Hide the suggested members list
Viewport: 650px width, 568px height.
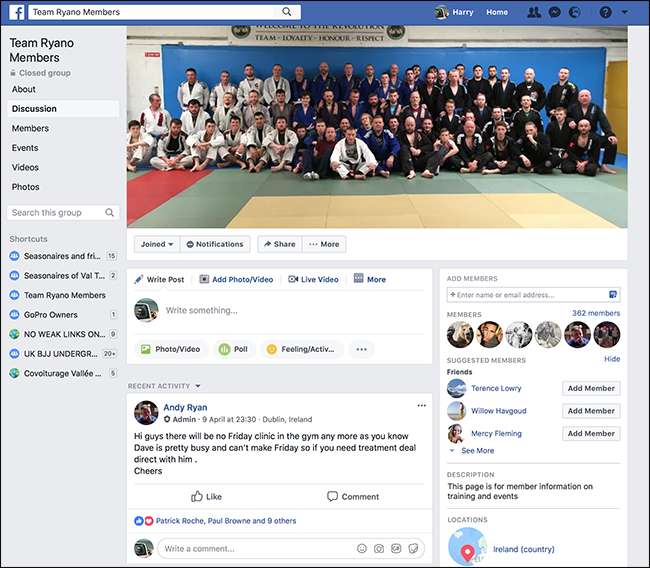click(x=611, y=359)
